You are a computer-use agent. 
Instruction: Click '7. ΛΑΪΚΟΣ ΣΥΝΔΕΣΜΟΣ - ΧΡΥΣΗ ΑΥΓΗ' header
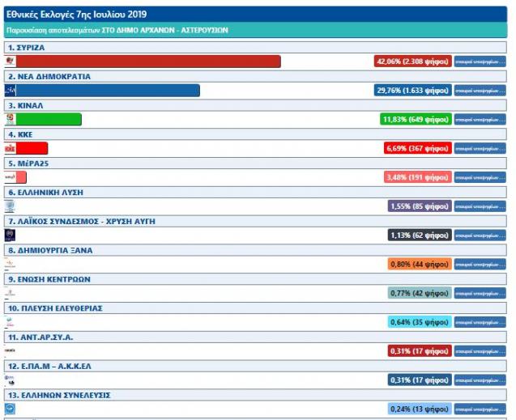tap(255, 221)
